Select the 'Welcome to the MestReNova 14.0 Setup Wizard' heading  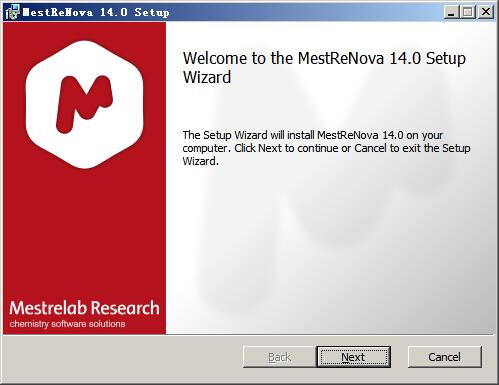pos(324,68)
